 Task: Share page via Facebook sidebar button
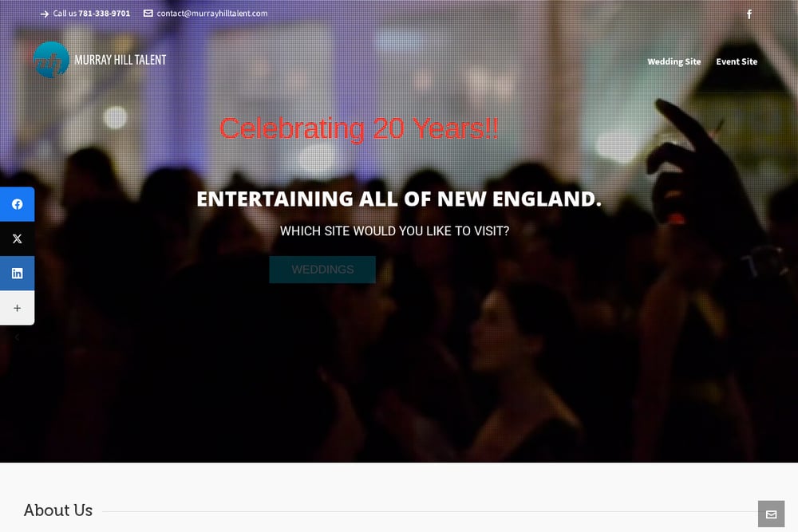click(x=17, y=204)
